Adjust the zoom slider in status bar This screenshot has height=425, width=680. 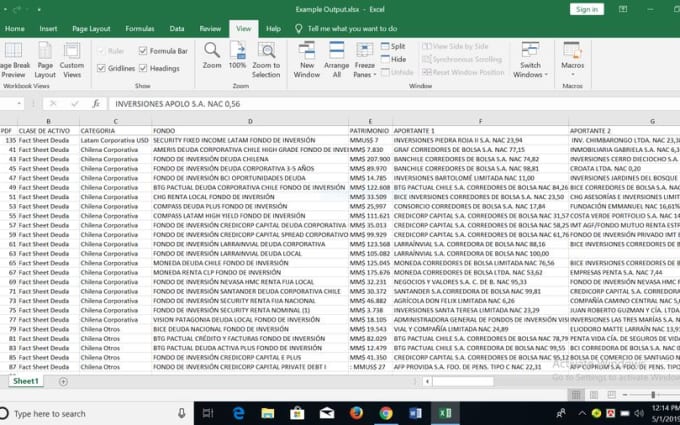pos(653,395)
